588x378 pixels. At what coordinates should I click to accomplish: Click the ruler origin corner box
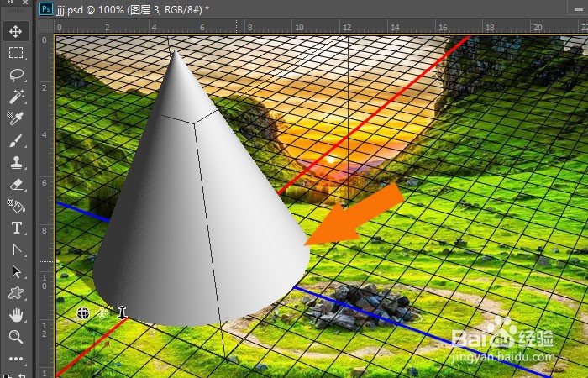pyautogui.click(x=46, y=27)
